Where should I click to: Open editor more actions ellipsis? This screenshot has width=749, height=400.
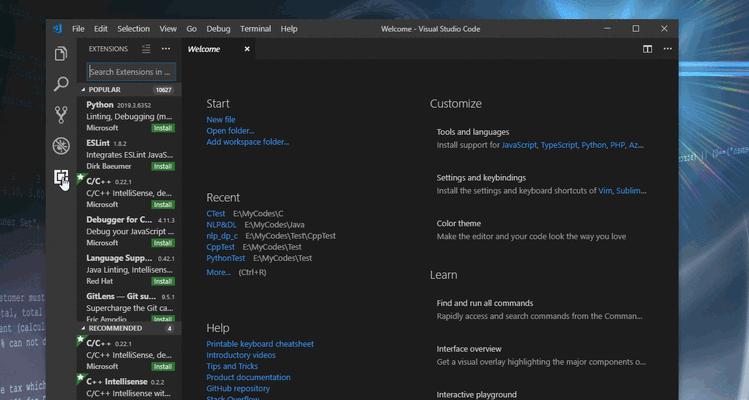(x=667, y=49)
